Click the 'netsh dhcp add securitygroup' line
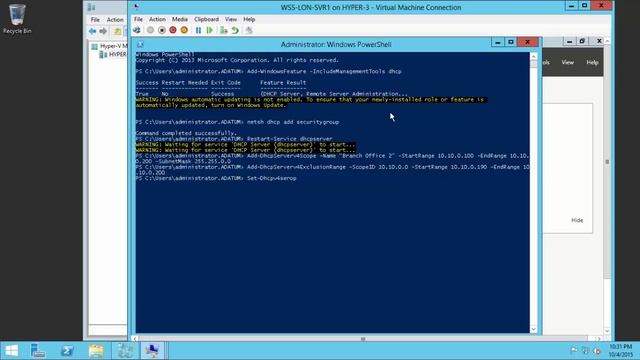Screen dimensions: 640x360 tap(237, 122)
